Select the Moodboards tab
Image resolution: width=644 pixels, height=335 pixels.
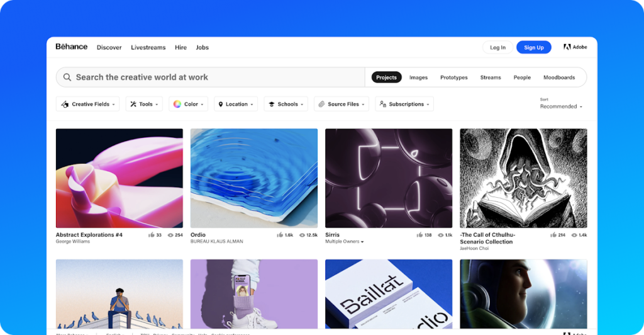[x=559, y=77]
